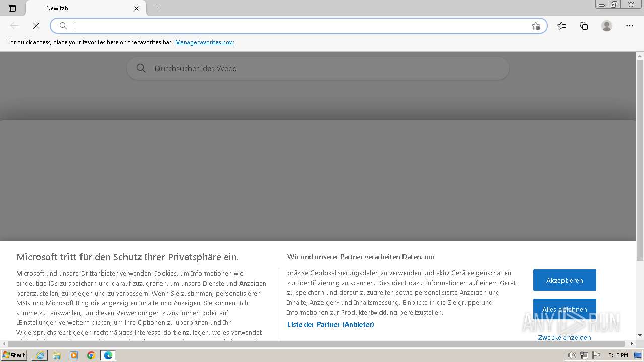Click the network tray icon
Image resolution: width=644 pixels, height=362 pixels.
pos(584,355)
